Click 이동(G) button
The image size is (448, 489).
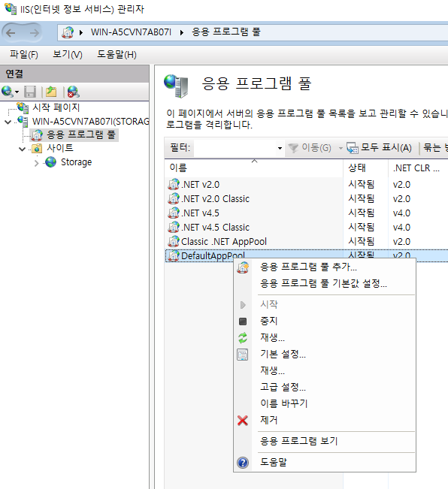(x=310, y=147)
